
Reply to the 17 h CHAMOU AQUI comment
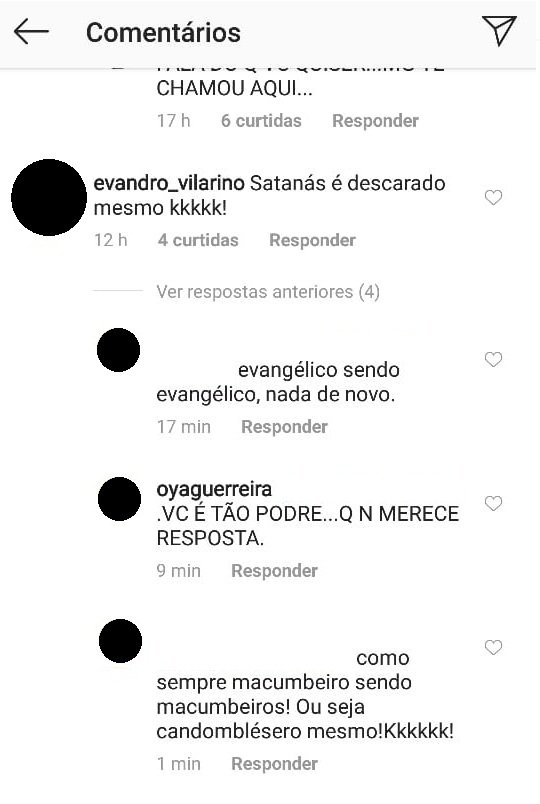coord(375,120)
